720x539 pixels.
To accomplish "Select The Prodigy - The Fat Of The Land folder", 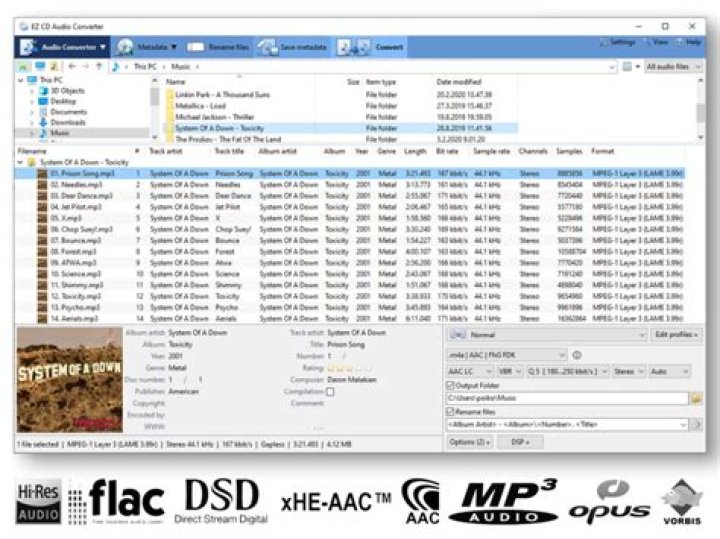I will [x=228, y=139].
